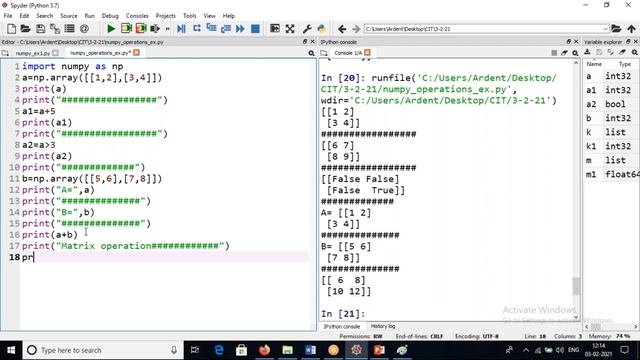The image size is (640, 360).
Task: Click the Run current cell icon
Action: pyautogui.click(x=126, y=29)
